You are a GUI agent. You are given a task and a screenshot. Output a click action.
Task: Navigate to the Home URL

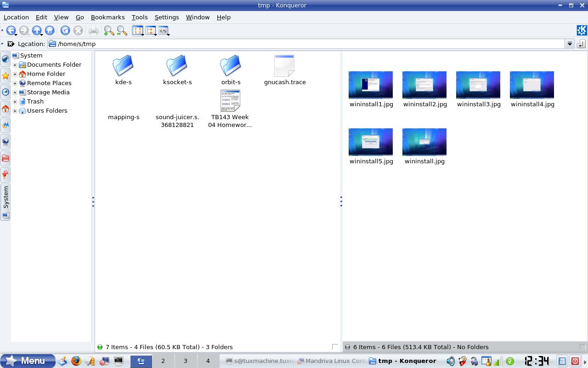tap(50, 30)
